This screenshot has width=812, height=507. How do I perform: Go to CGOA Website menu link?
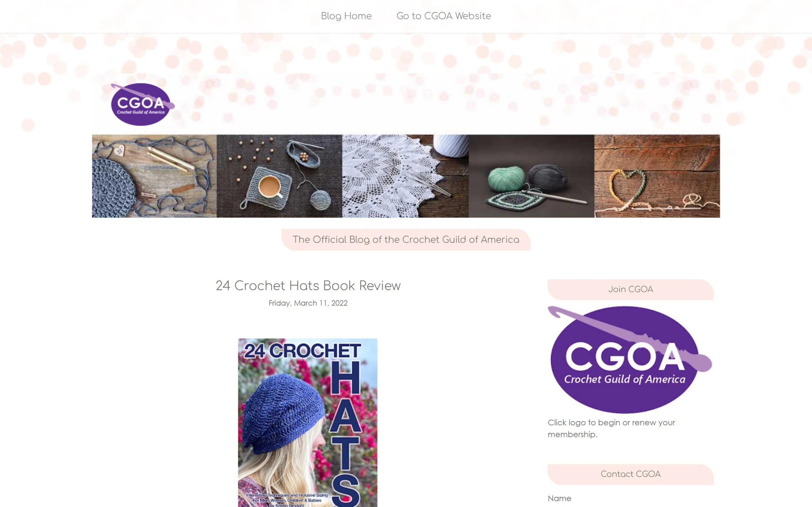(443, 16)
